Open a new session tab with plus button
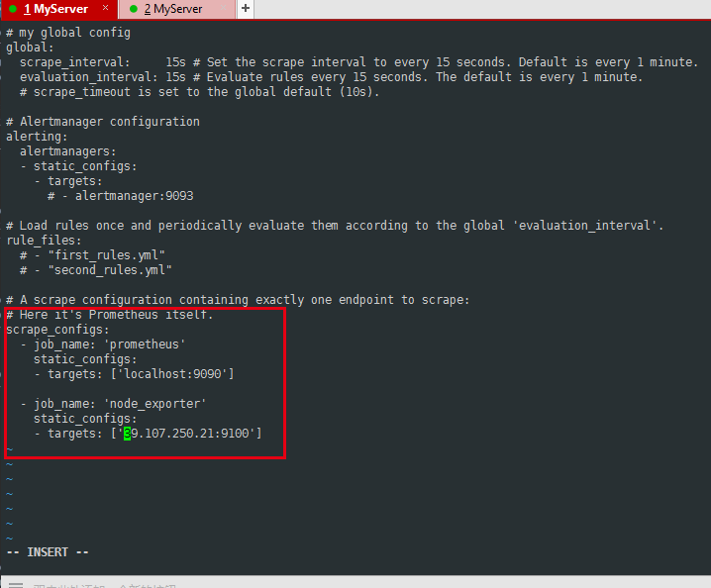This screenshot has width=711, height=588. pyautogui.click(x=246, y=8)
